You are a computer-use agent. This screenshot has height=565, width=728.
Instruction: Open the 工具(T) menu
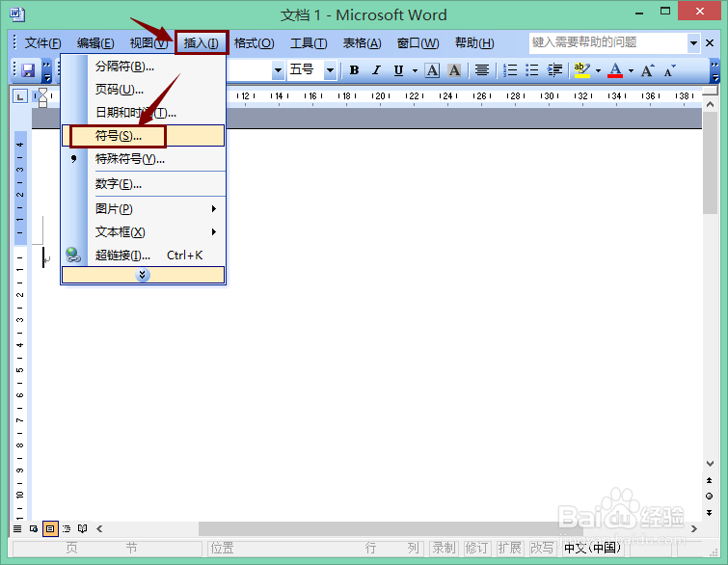pos(309,43)
